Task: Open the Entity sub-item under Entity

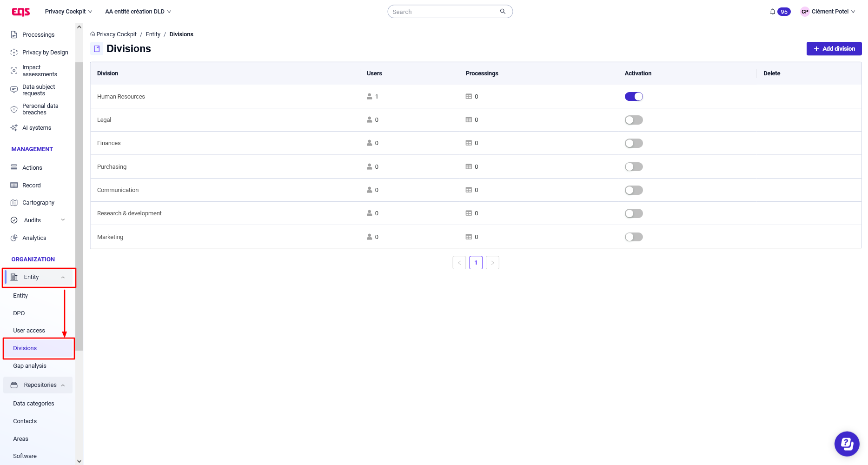Action: 20,296
